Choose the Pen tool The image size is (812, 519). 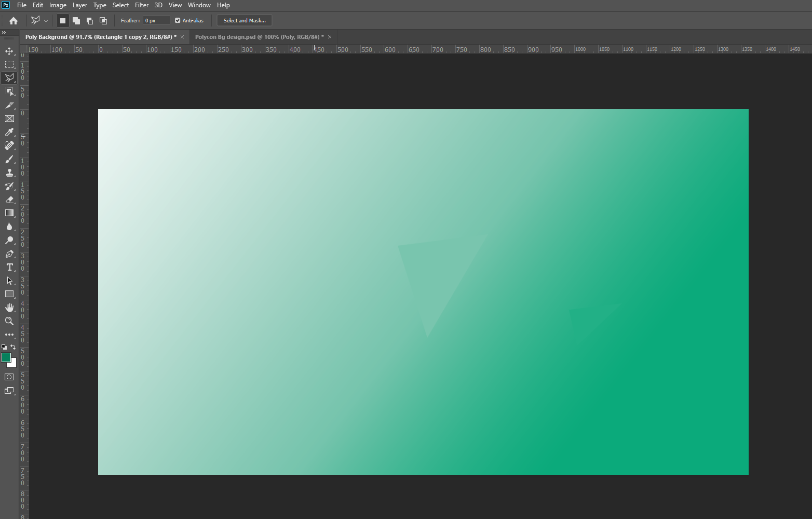pyautogui.click(x=9, y=254)
